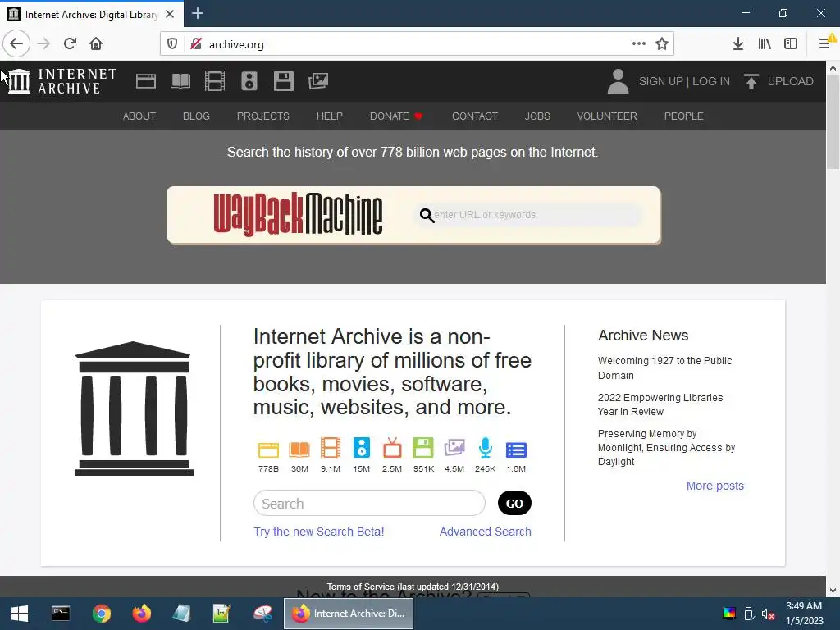The width and height of the screenshot is (840, 630).
Task: Open the More posts link
Action: [715, 486]
